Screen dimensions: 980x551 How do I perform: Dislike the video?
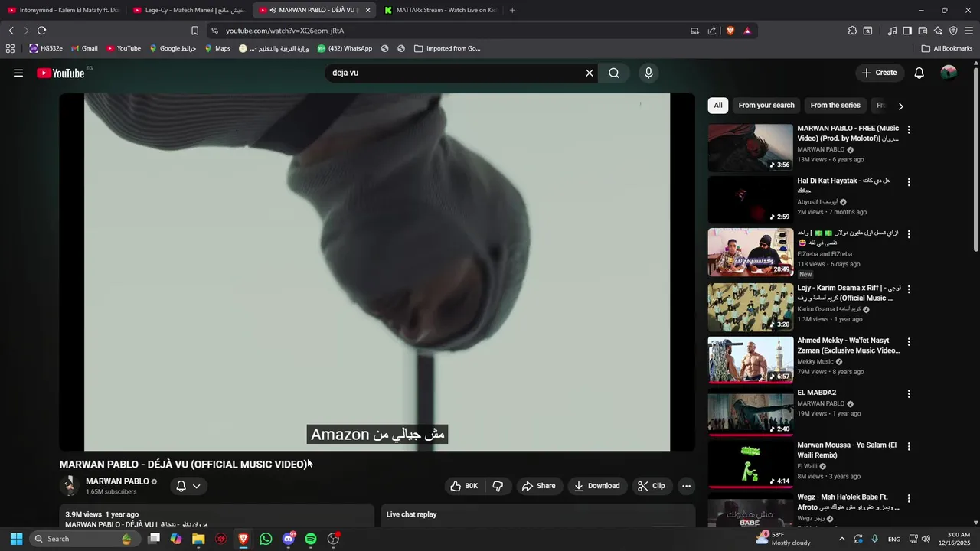click(x=498, y=486)
